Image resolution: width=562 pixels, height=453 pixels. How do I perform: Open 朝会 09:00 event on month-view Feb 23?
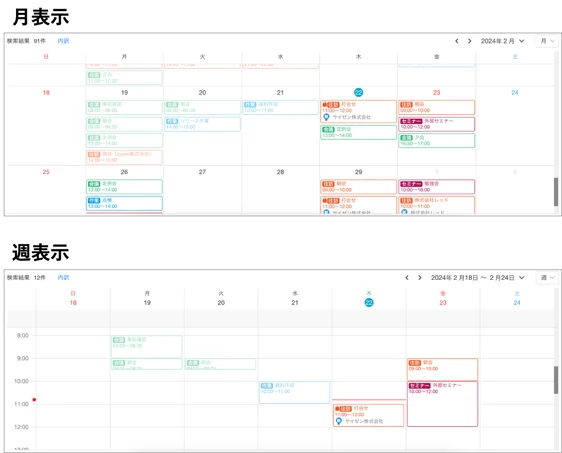tap(437, 108)
